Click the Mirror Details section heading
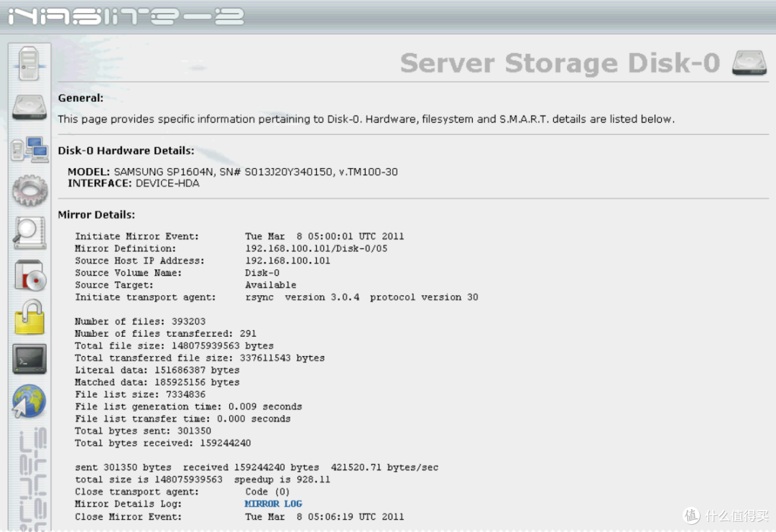Image resolution: width=776 pixels, height=532 pixels. 96,215
